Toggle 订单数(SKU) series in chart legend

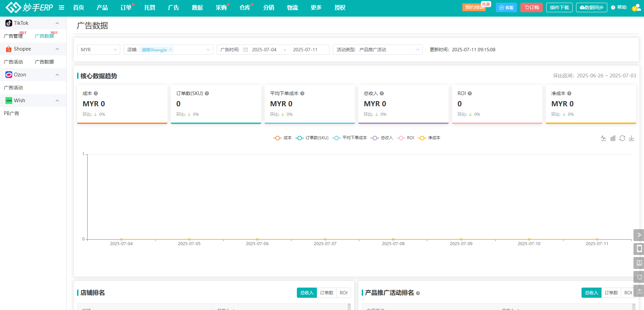pos(312,138)
